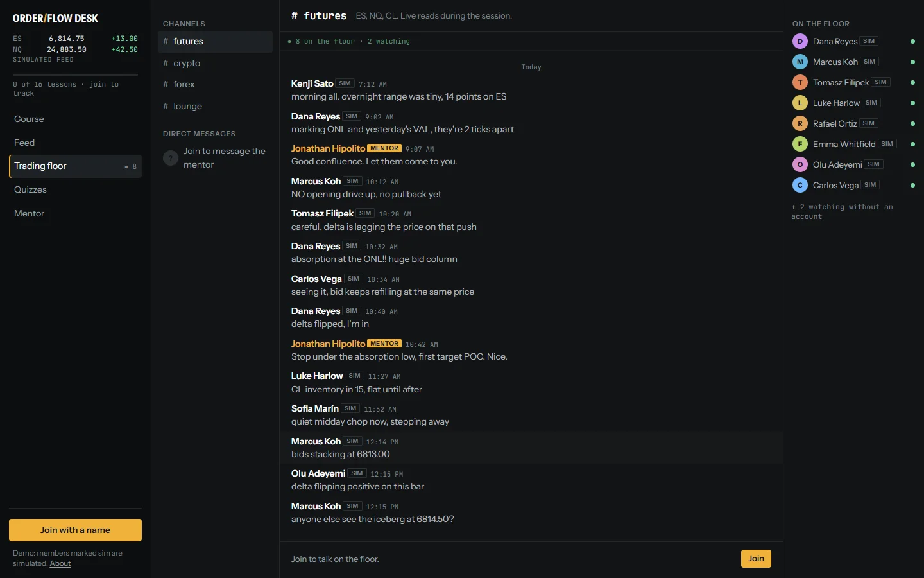Click Luke Harlow's name in On The Floor list
Image resolution: width=924 pixels, height=578 pixels.
(836, 103)
